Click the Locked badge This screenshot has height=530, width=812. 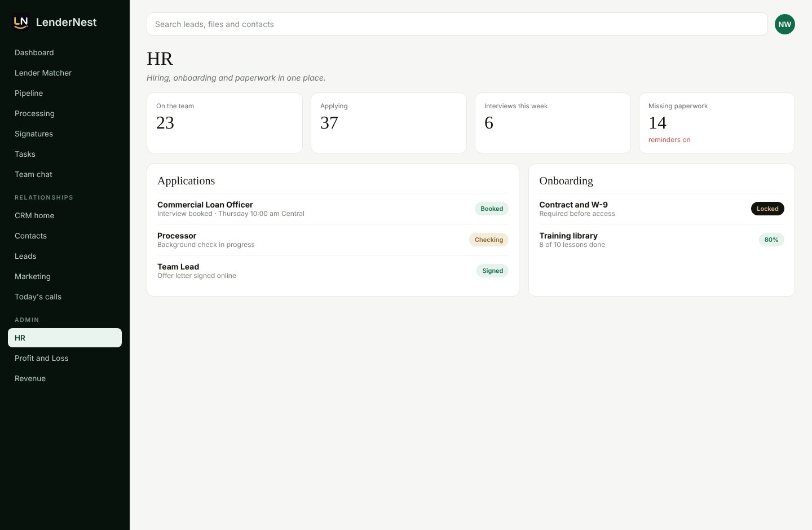coord(767,209)
